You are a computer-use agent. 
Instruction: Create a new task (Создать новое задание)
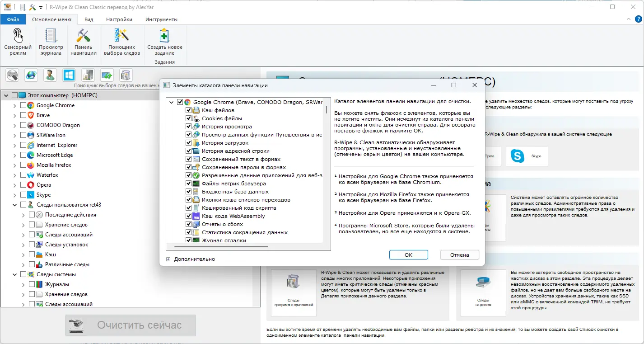pos(165,42)
